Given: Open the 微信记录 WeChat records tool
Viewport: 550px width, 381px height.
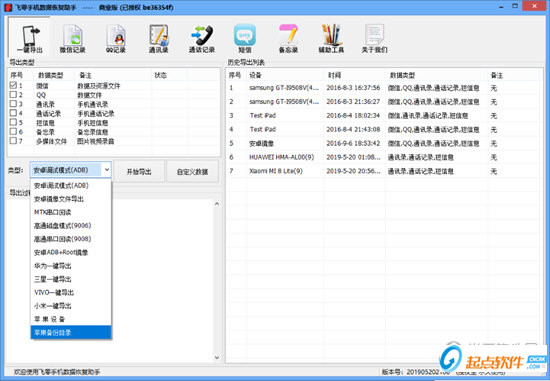Looking at the screenshot, I should pos(73,38).
